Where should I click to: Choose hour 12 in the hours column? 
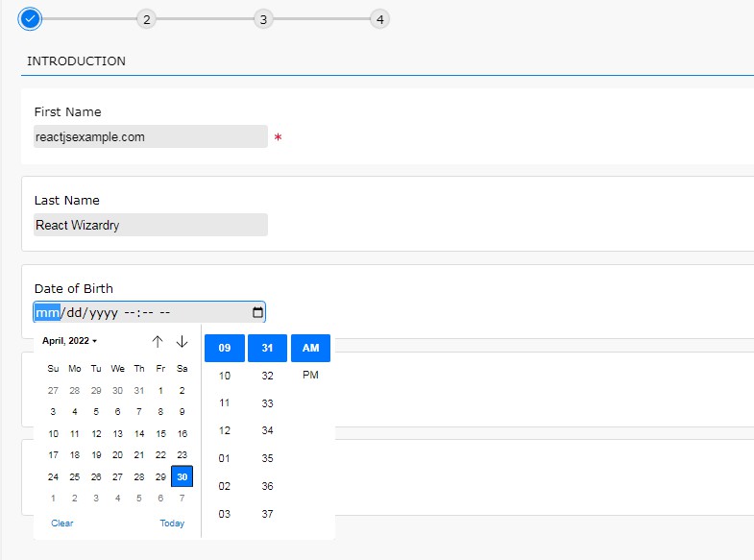point(225,430)
